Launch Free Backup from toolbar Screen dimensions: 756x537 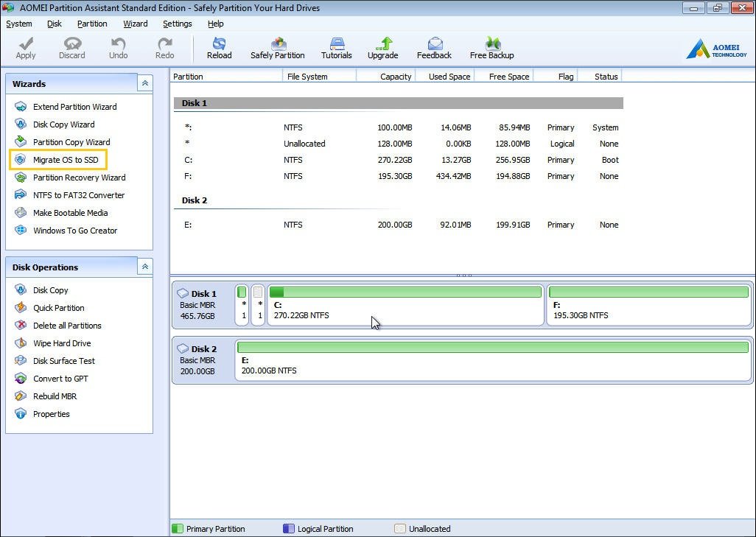[491, 44]
